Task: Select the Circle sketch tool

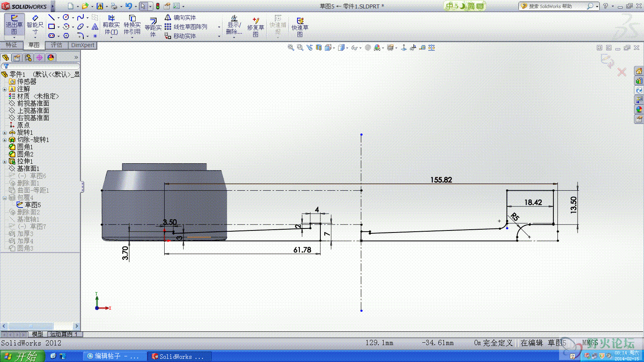Action: coord(66,17)
